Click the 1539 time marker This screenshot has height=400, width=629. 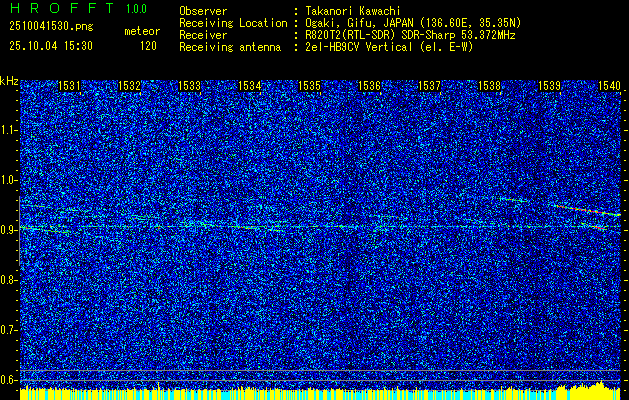point(549,85)
